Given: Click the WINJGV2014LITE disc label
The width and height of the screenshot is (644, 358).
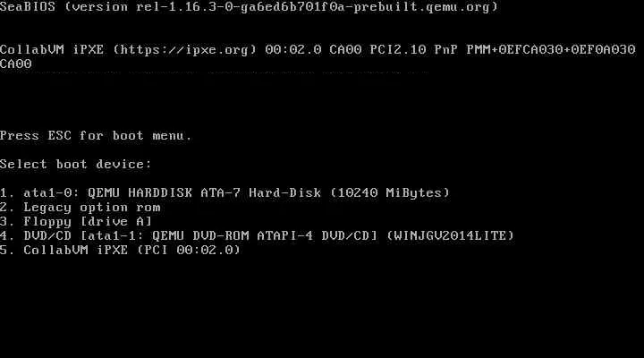Looking at the screenshot, I should [x=451, y=235].
